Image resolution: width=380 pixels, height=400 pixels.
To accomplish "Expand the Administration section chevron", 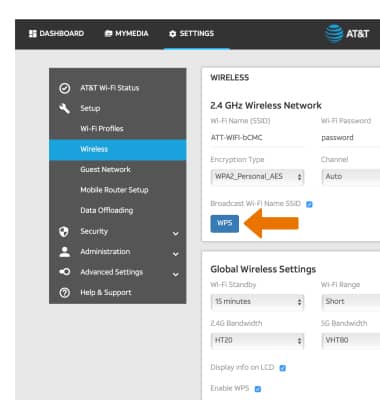I will coord(176,254).
